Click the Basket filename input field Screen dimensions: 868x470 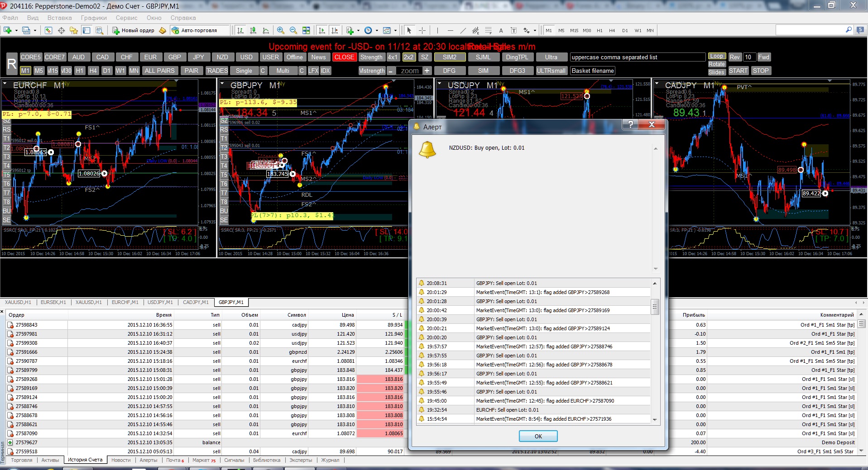point(593,71)
